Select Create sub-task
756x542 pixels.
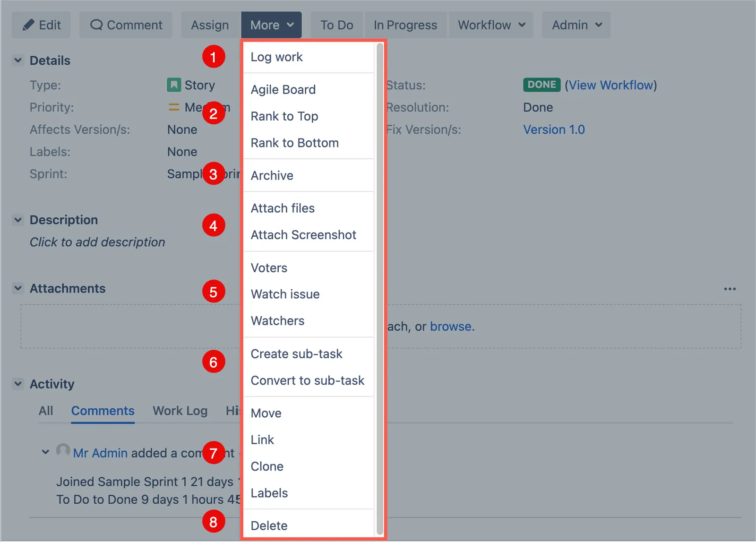coord(309,354)
